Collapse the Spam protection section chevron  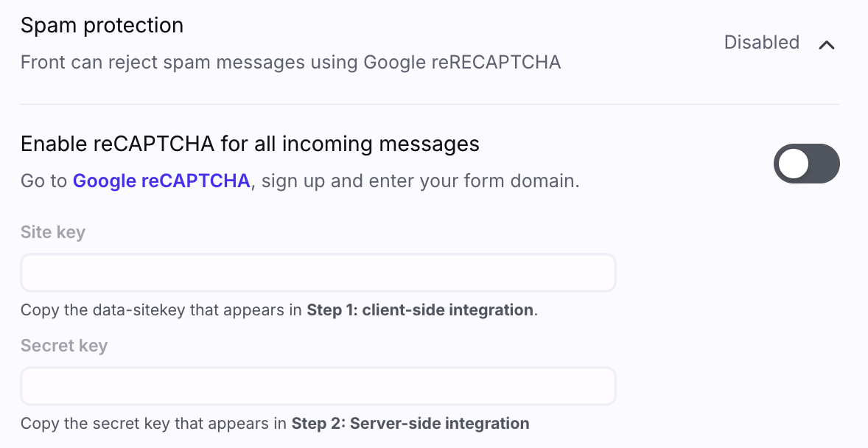click(827, 44)
